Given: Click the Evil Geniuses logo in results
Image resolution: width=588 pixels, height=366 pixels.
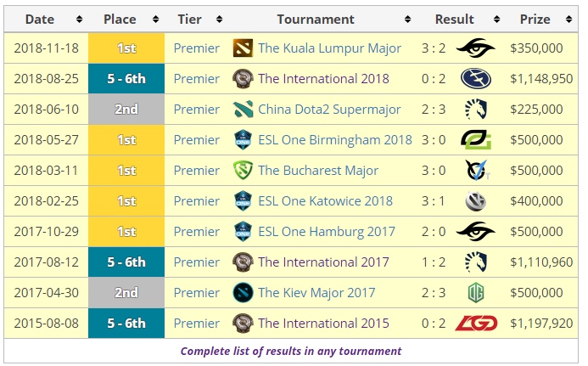Looking at the screenshot, I should [475, 79].
